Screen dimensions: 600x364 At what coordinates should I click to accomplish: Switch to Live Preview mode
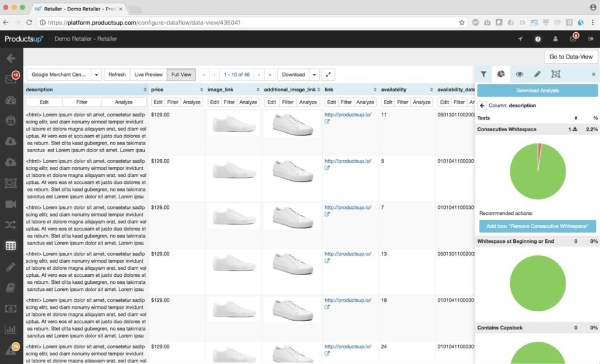pyautogui.click(x=148, y=74)
